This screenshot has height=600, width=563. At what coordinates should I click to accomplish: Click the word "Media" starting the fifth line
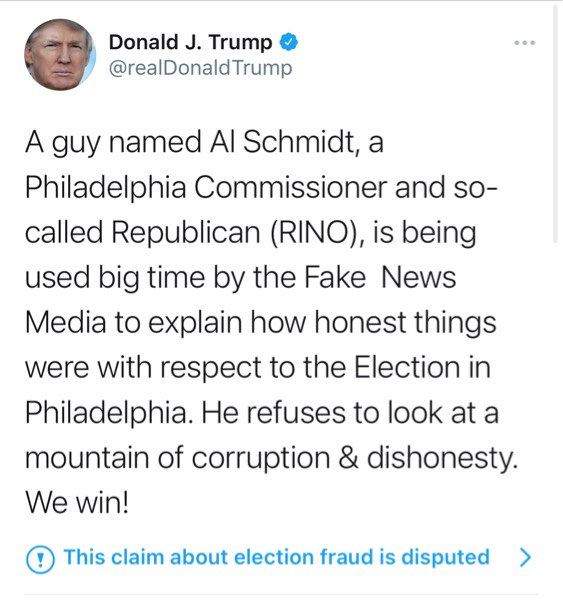click(x=65, y=322)
